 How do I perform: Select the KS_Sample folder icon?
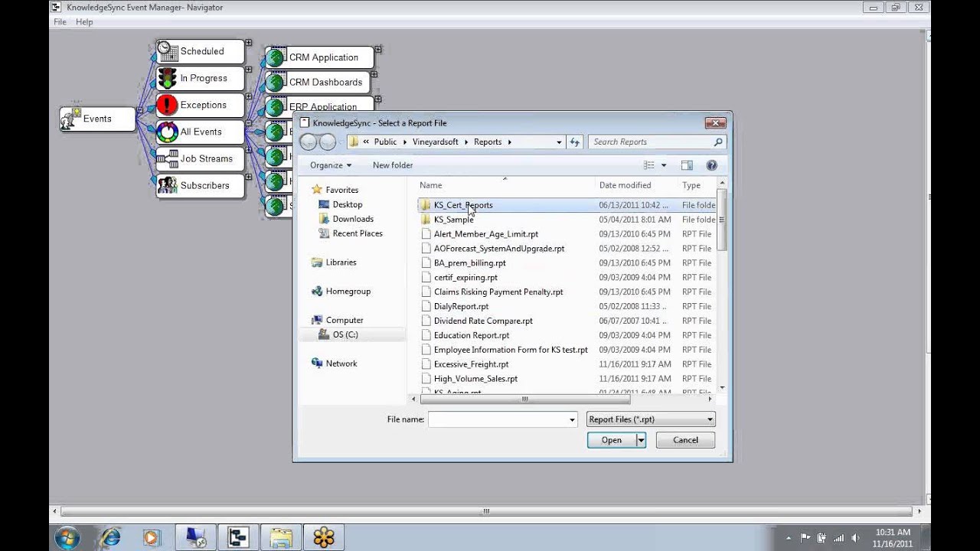[425, 220]
